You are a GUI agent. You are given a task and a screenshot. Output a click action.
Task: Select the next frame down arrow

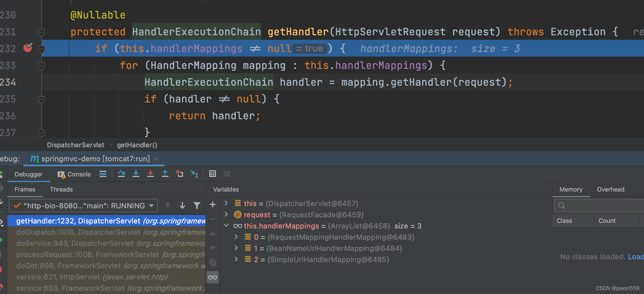coord(182,206)
